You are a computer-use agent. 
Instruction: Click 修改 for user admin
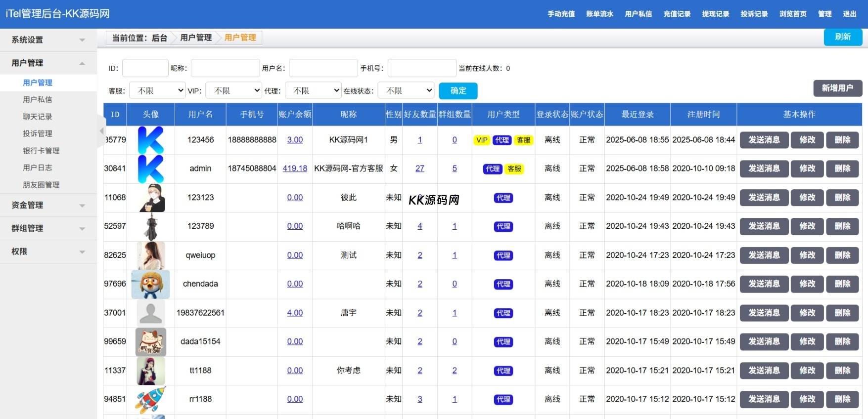[x=808, y=169]
